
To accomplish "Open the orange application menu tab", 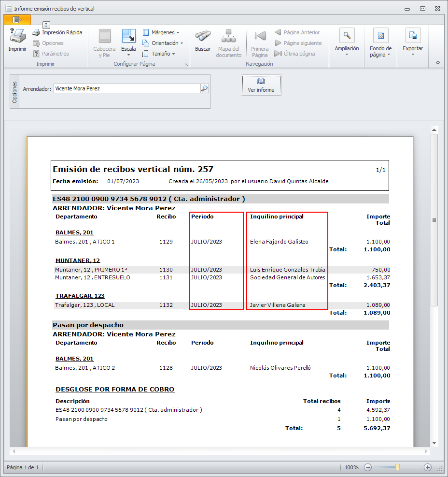I will point(17,20).
